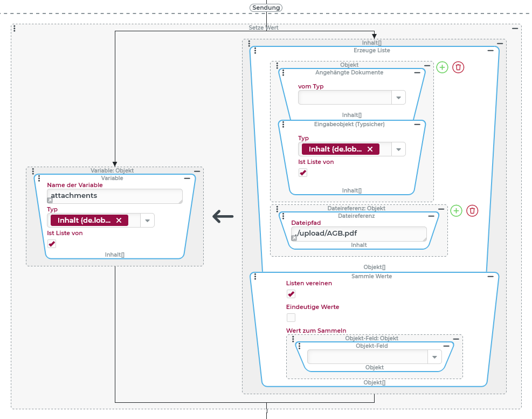The image size is (532, 419).
Task: Delete the Dateireferenz block via trash icon
Action: click(472, 211)
